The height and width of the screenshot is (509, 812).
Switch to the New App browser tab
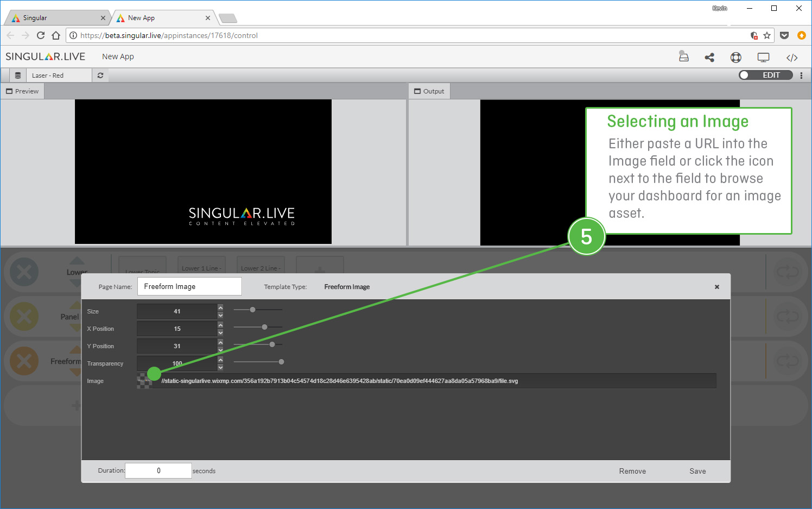(163, 18)
